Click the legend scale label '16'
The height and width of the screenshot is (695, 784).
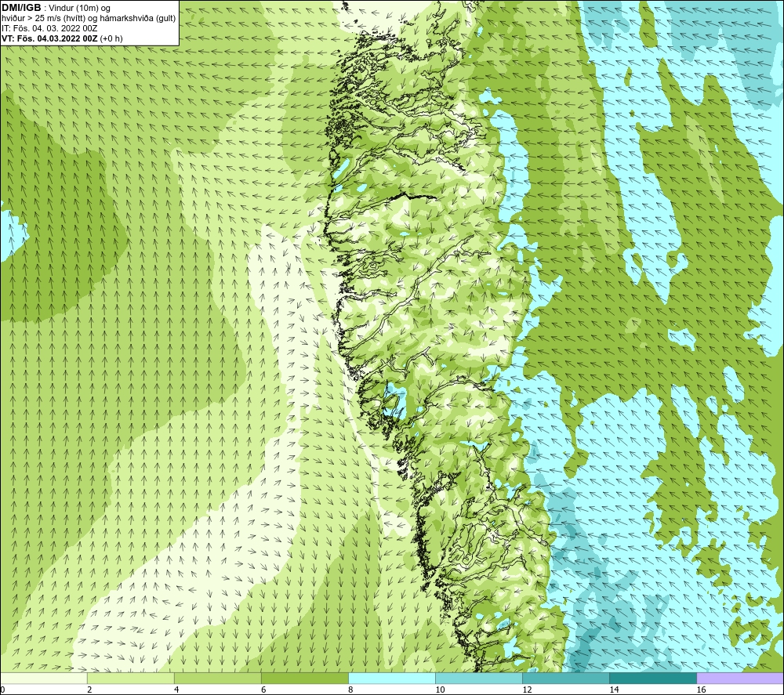[701, 690]
